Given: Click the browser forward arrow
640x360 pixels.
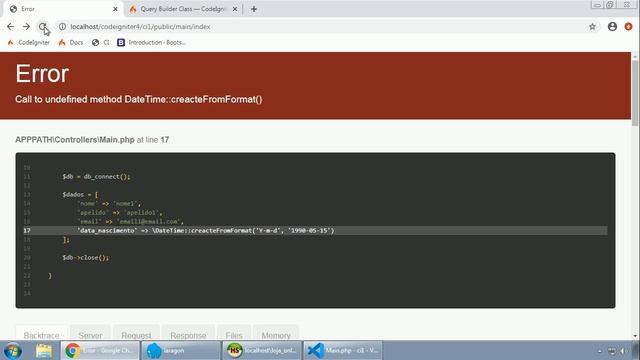Looking at the screenshot, I should click(27, 27).
